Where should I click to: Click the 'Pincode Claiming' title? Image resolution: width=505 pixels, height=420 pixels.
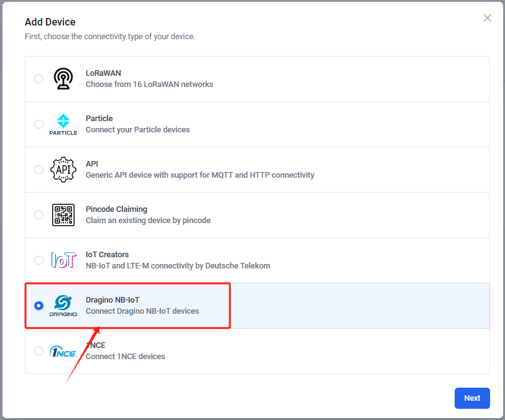[x=116, y=209]
